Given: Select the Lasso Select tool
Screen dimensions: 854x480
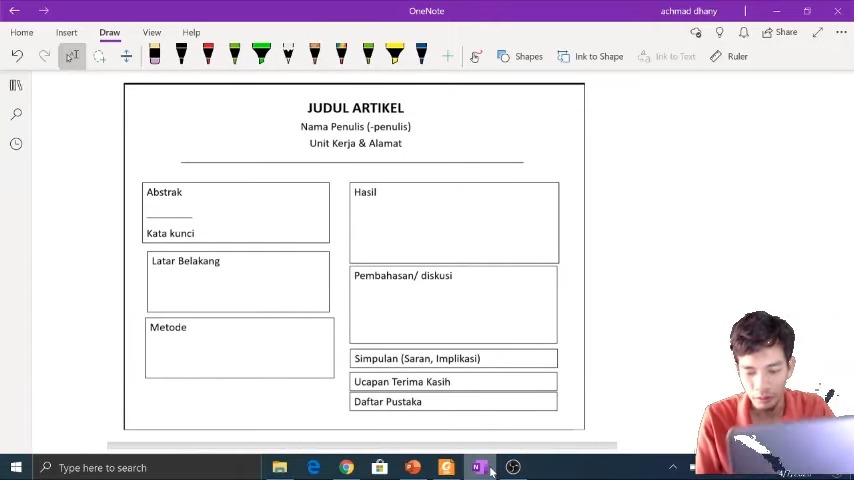Looking at the screenshot, I should (x=99, y=56).
